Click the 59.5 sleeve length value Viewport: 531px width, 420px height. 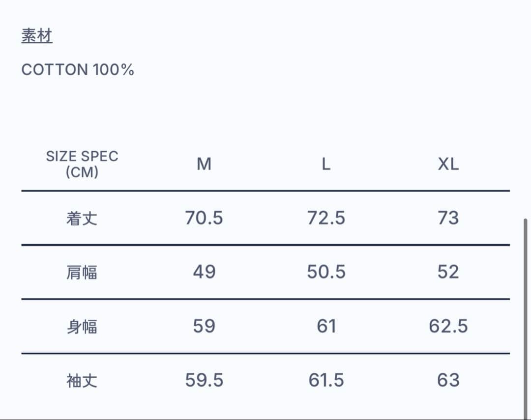[x=204, y=380]
